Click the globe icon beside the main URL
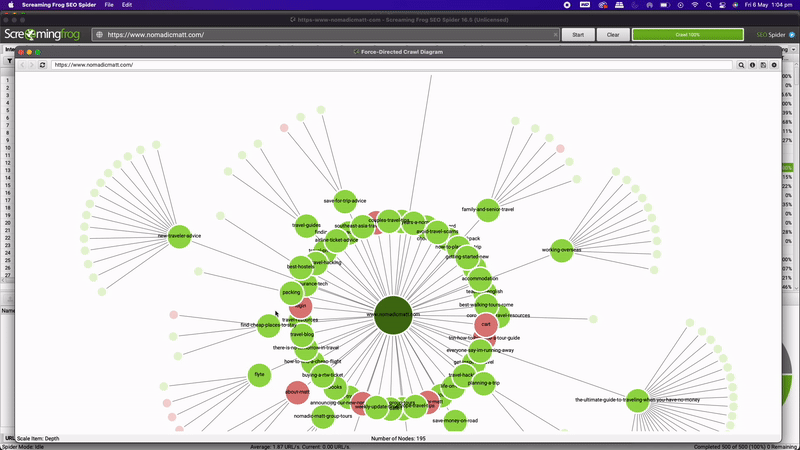The width and height of the screenshot is (800, 450). coord(99,35)
